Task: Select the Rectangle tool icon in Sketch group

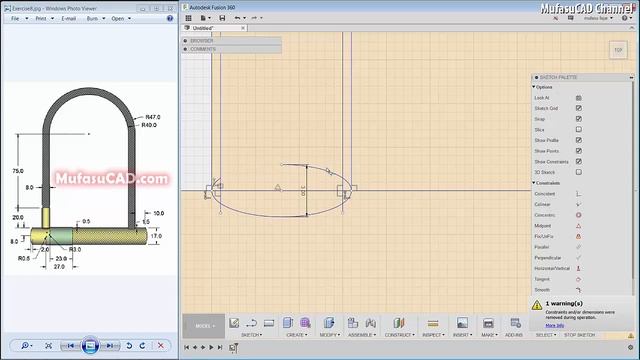Action: pos(269,323)
